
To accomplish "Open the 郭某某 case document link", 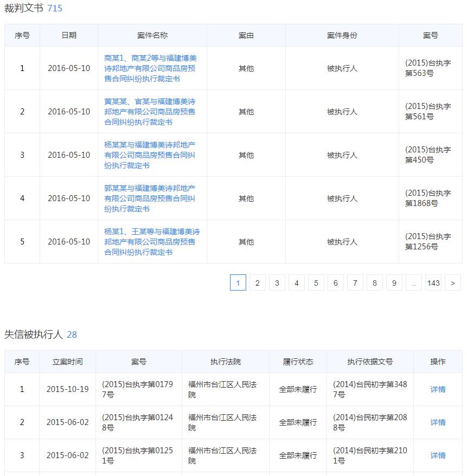I will click(153, 198).
